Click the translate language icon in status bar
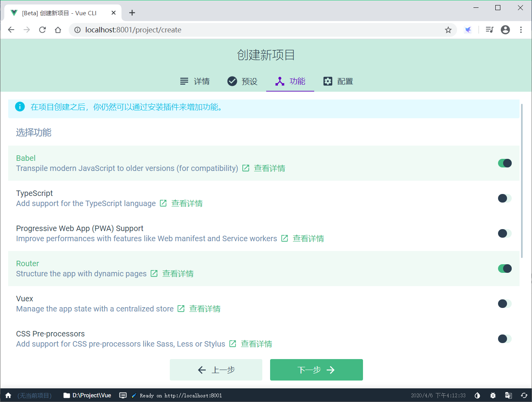This screenshot has width=532, height=402. [509, 395]
